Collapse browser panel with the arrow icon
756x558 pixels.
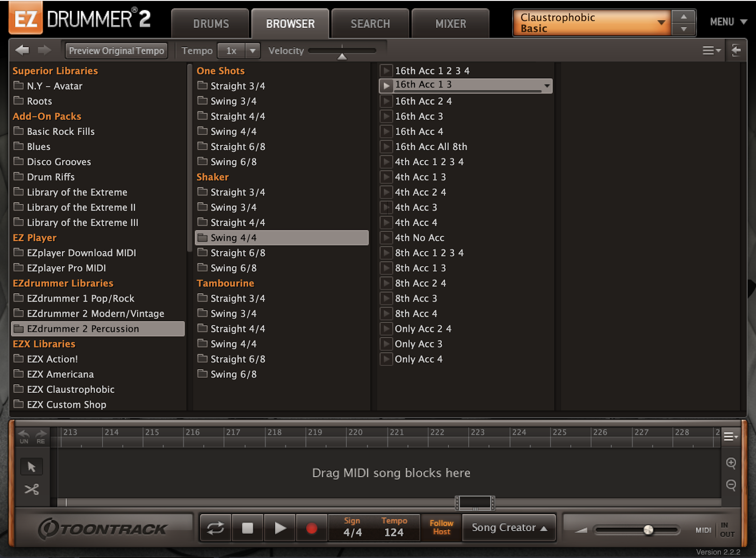pos(736,50)
